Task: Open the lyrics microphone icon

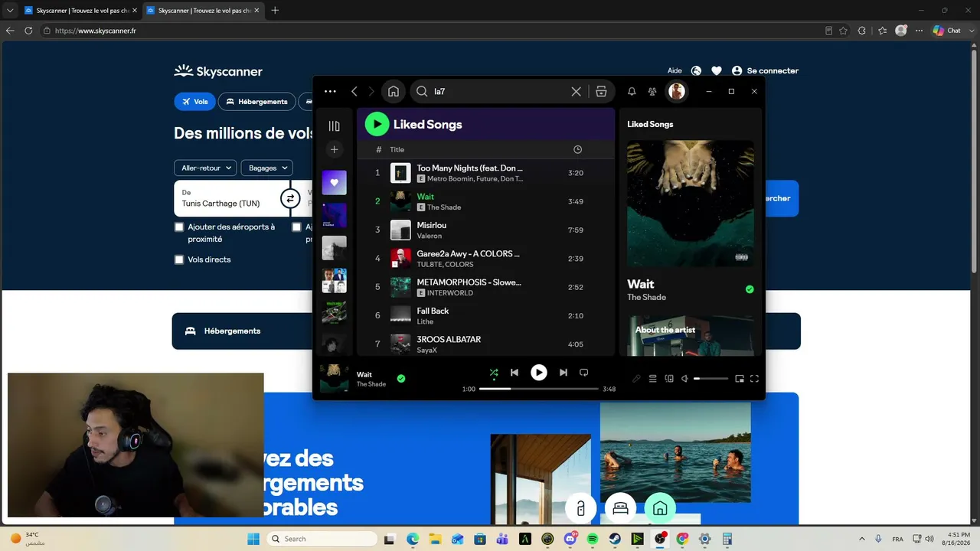Action: (636, 379)
